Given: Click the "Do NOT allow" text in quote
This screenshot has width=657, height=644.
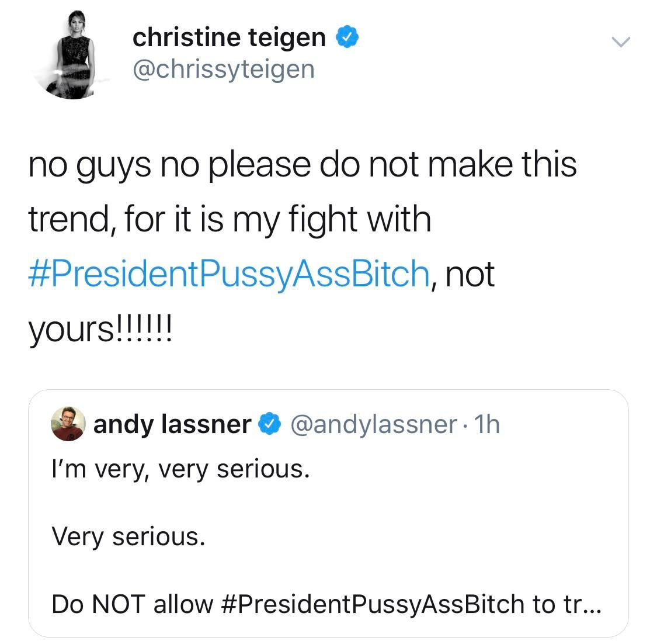Looking at the screenshot, I should tap(132, 604).
